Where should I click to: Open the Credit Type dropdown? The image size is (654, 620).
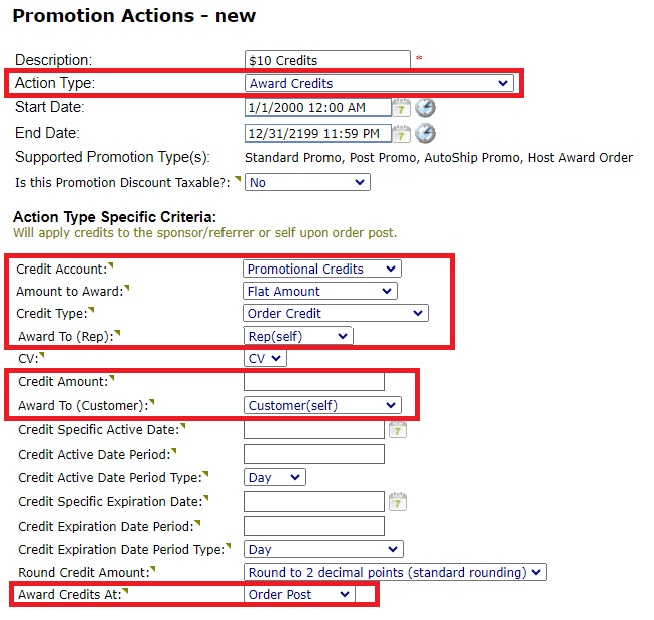(x=336, y=314)
